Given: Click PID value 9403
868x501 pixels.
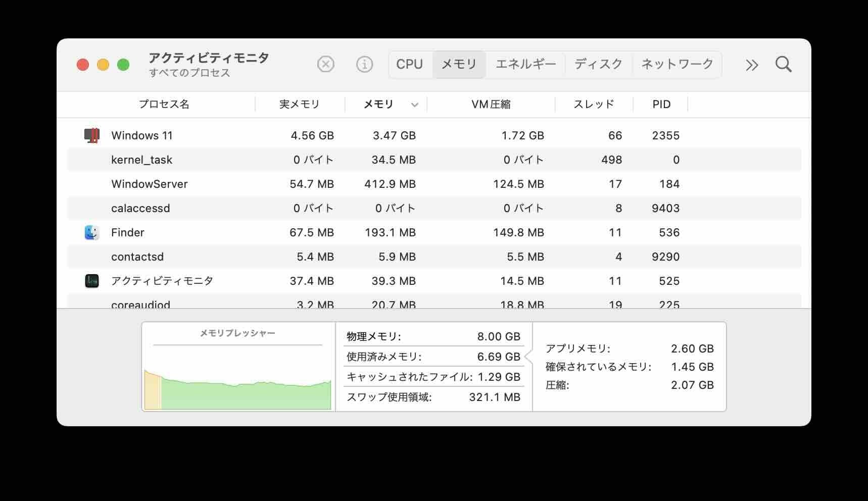Looking at the screenshot, I should (x=665, y=208).
